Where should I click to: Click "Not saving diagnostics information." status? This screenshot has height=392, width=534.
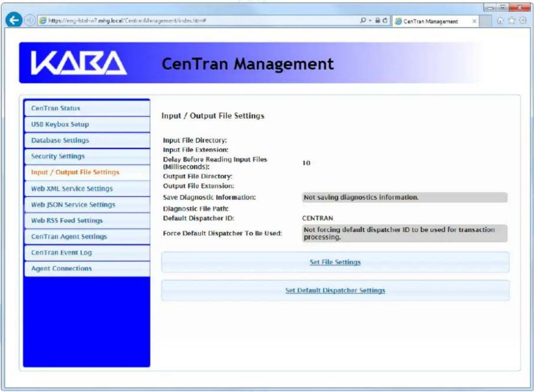coord(405,198)
